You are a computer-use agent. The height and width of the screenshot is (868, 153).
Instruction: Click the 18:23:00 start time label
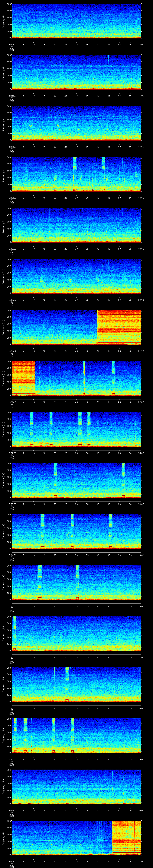click(x=12, y=504)
